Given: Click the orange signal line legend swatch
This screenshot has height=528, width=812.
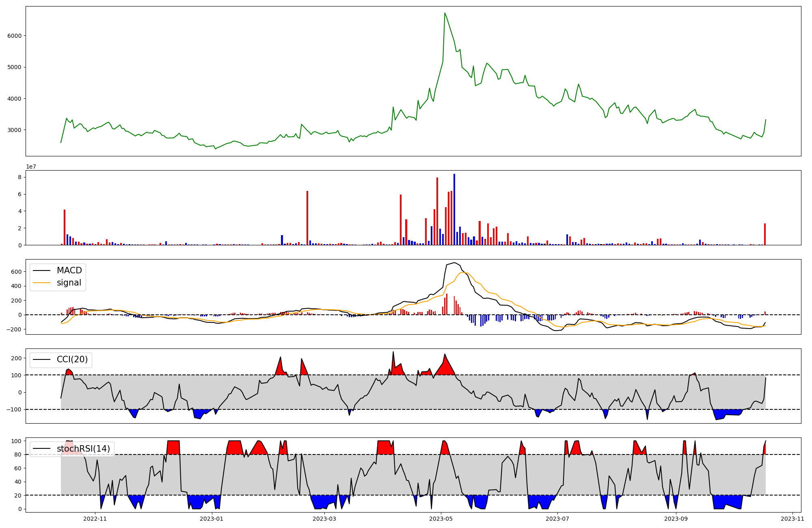Looking at the screenshot, I should coord(42,283).
